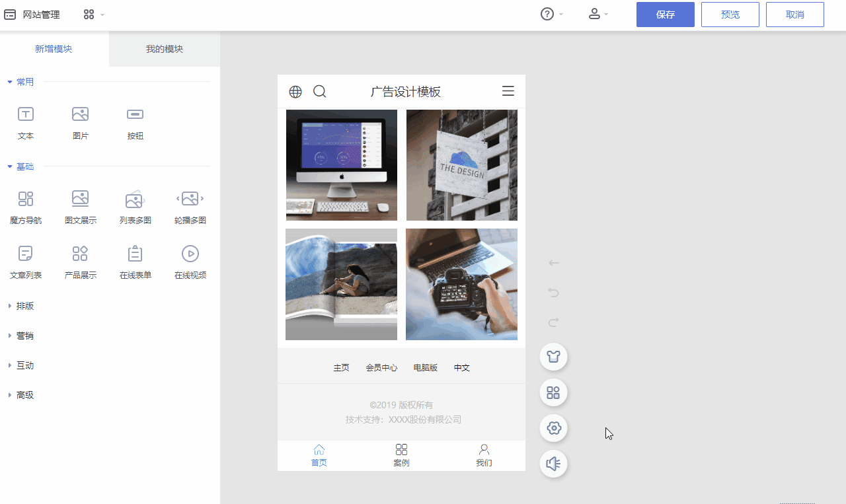
Task: Open the round gear settings button
Action: (x=554, y=428)
